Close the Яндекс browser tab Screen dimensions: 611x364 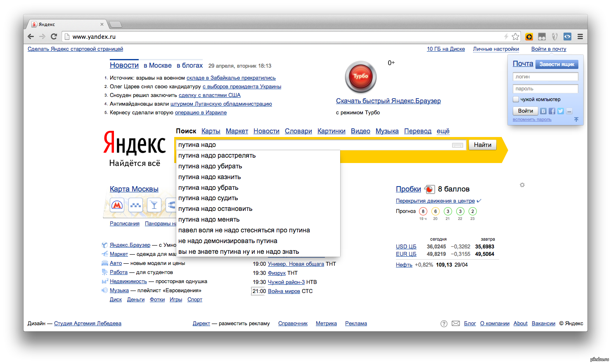pos(102,24)
